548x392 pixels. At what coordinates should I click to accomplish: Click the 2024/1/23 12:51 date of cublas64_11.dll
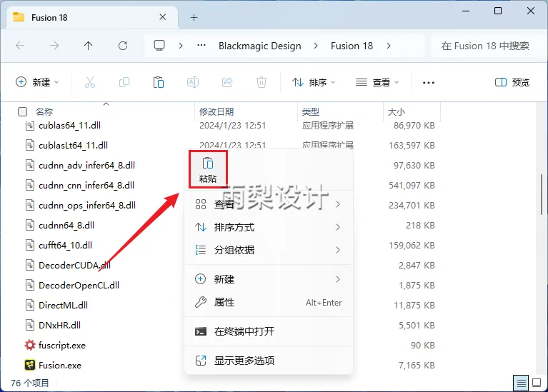[x=232, y=126]
